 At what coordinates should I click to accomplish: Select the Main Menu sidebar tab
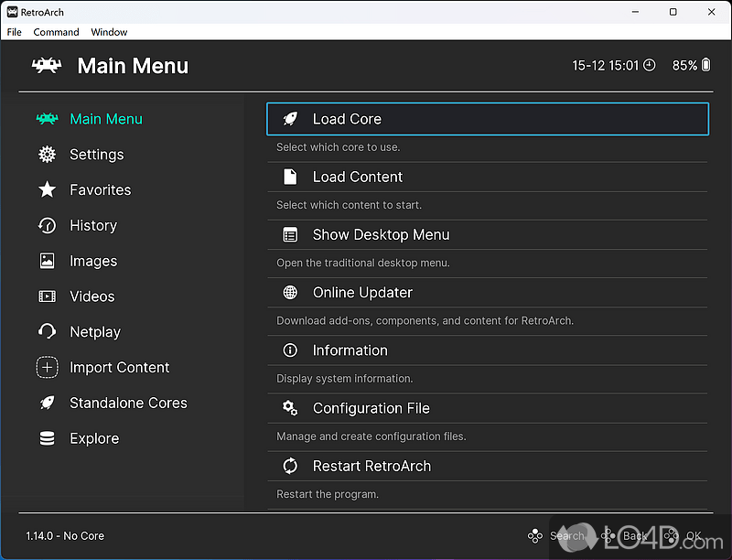pyautogui.click(x=106, y=119)
